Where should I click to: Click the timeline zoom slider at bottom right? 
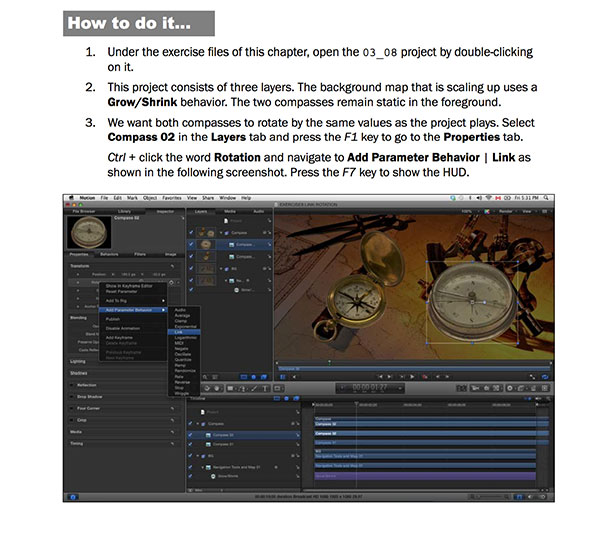[491, 497]
